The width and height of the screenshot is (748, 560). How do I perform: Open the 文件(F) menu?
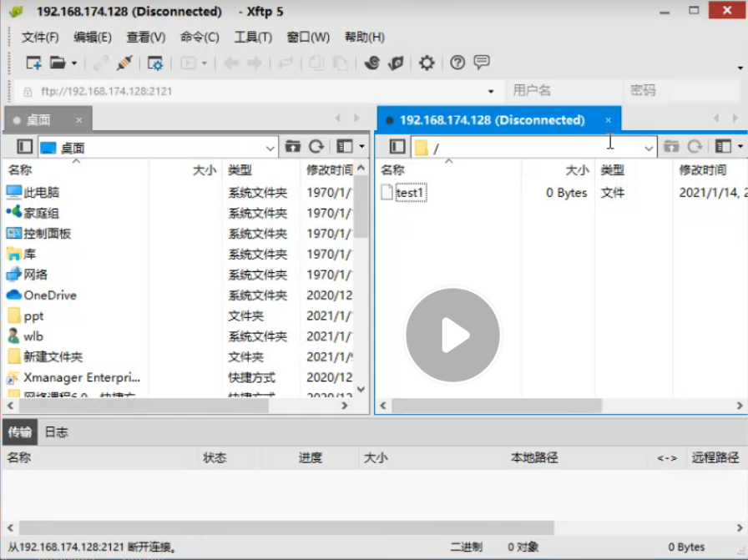click(x=40, y=38)
